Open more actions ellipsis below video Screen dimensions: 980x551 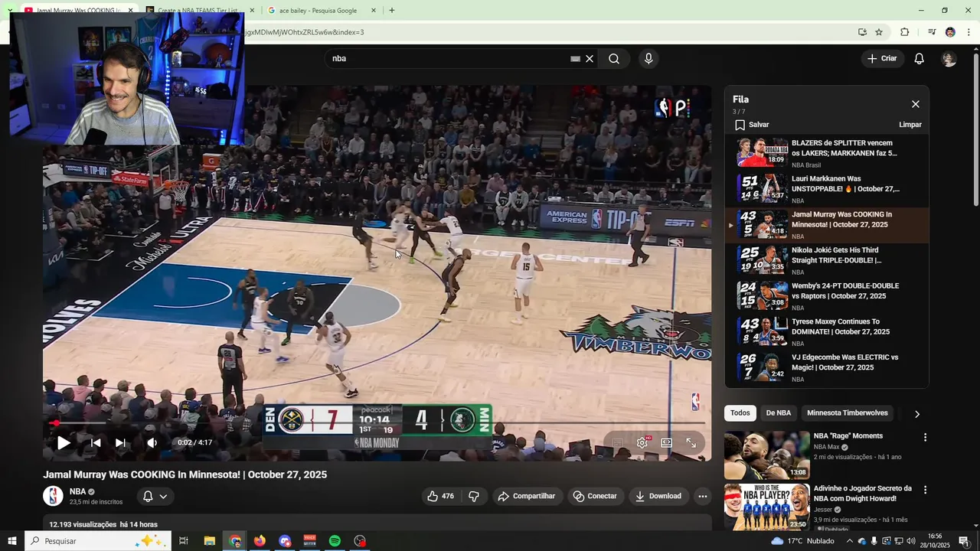tap(703, 496)
